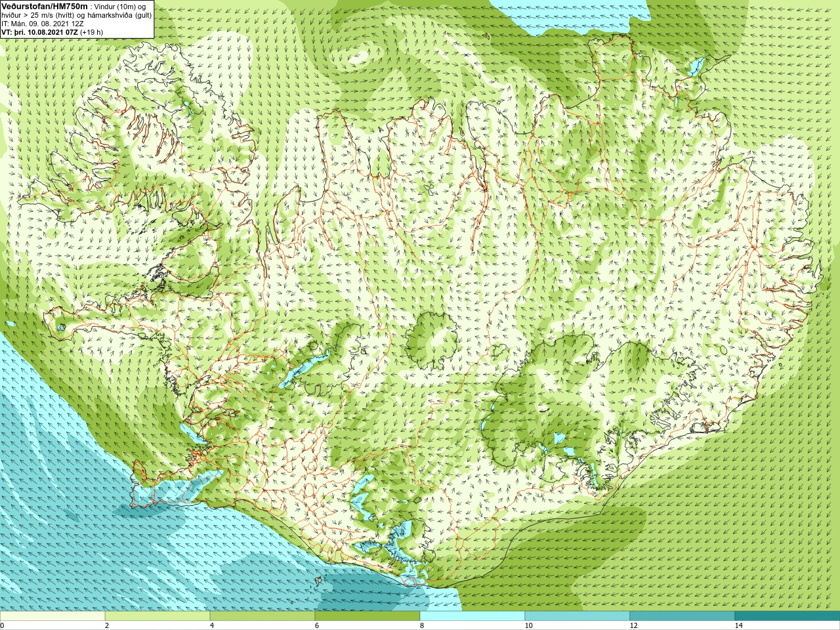The image size is (840, 630).
Task: Click the 8–10 m/s light cyan legend swatch
Action: 472,616
